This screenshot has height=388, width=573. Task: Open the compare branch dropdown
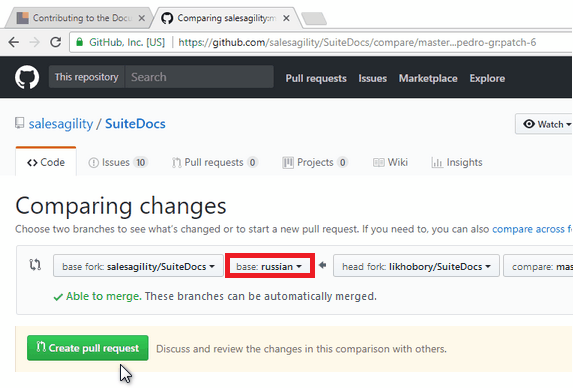tap(538, 266)
